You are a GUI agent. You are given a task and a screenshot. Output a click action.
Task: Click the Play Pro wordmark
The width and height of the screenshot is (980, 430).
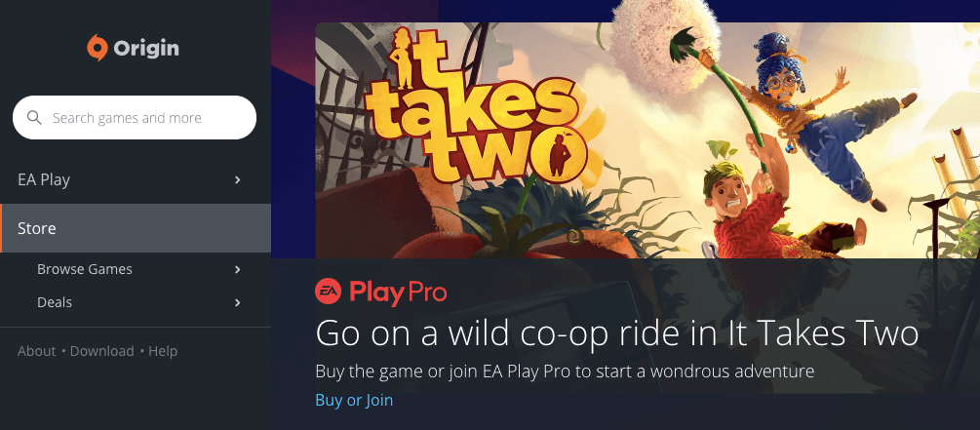[398, 293]
